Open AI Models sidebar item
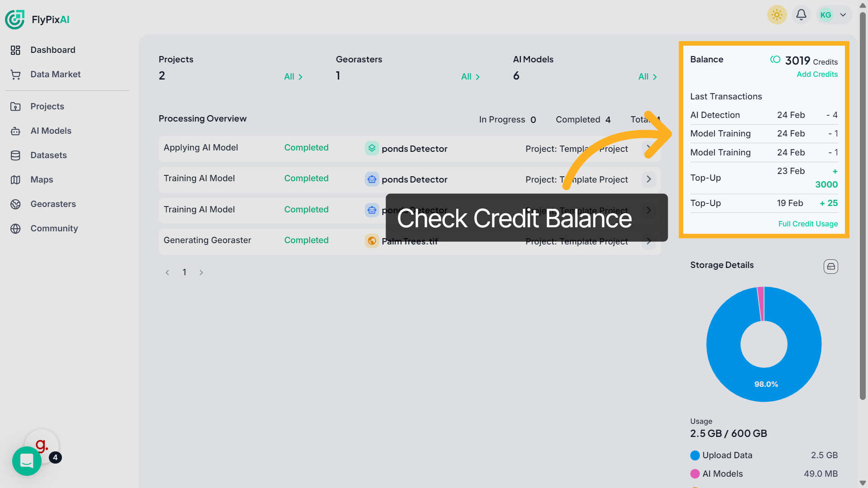The width and height of the screenshot is (868, 488). (51, 131)
